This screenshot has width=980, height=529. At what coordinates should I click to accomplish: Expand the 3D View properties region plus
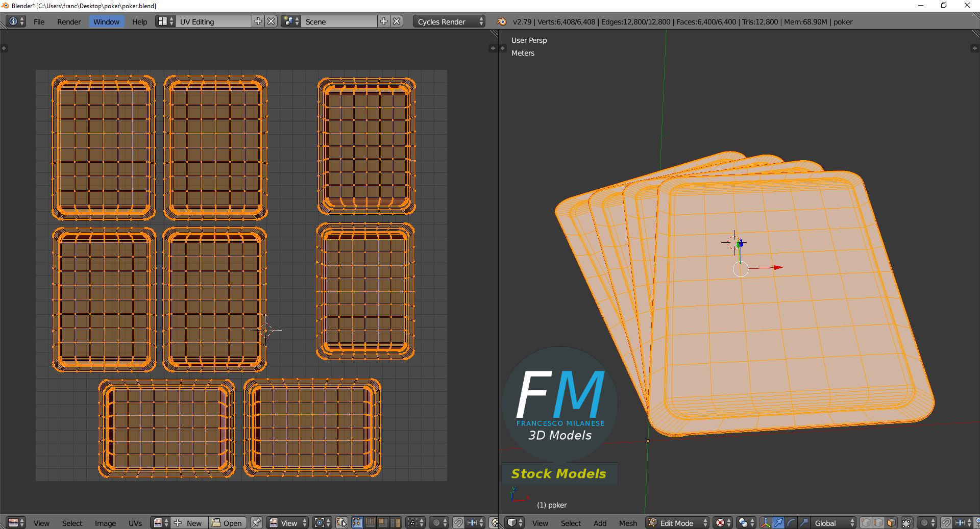tap(974, 48)
